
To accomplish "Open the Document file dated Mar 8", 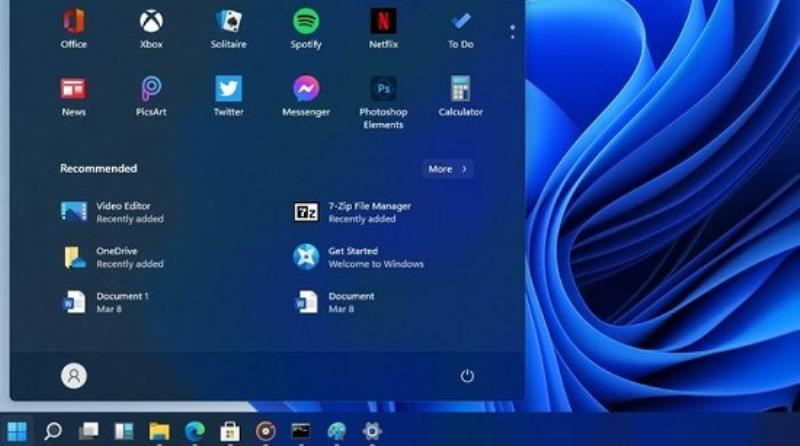I will tap(335, 302).
